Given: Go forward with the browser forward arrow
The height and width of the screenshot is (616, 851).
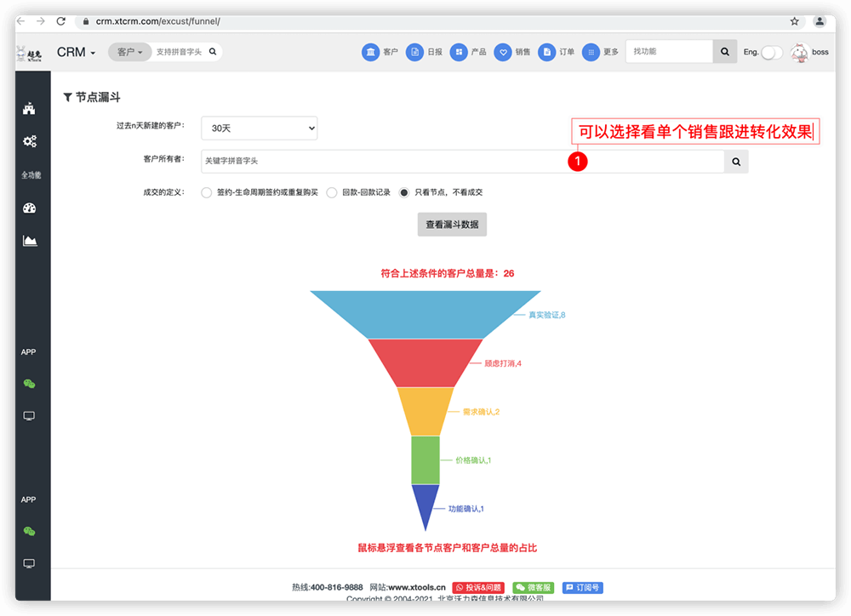Looking at the screenshot, I should [41, 21].
